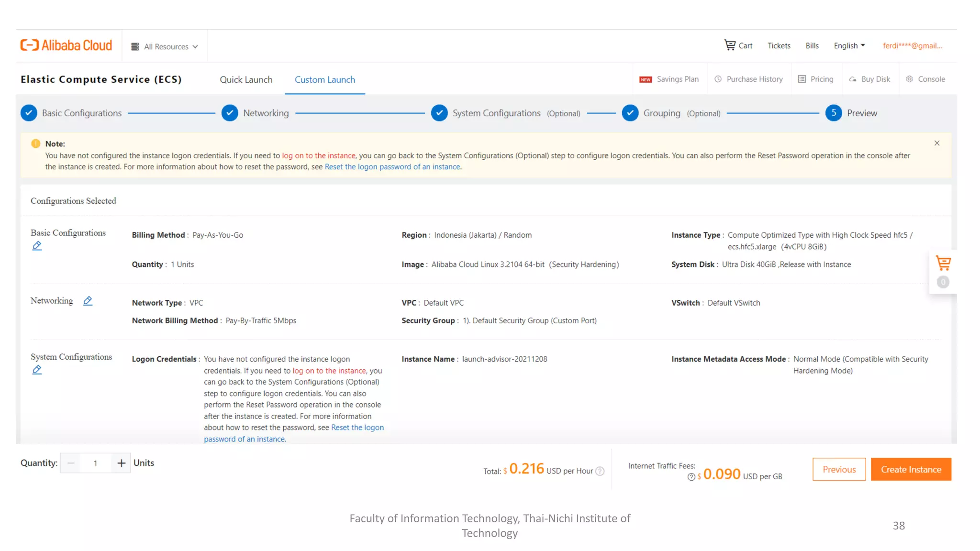The image size is (980, 551).
Task: Open the floating orange cart icon
Action: pos(943,263)
